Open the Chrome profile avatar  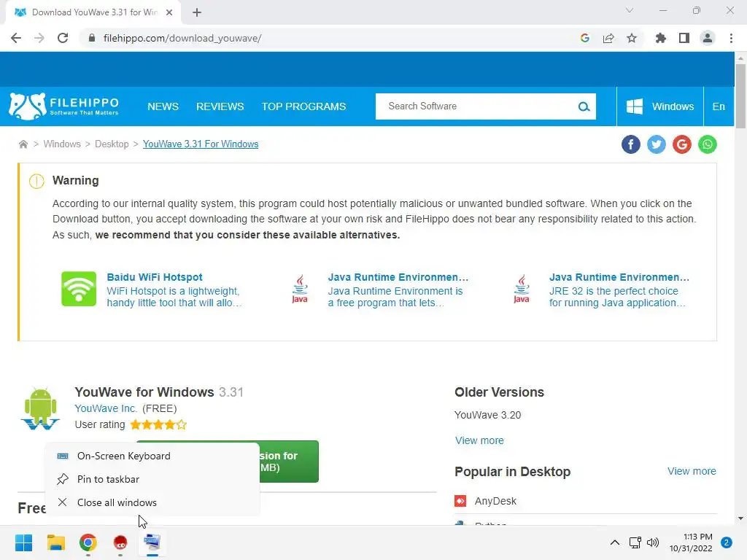point(708,38)
